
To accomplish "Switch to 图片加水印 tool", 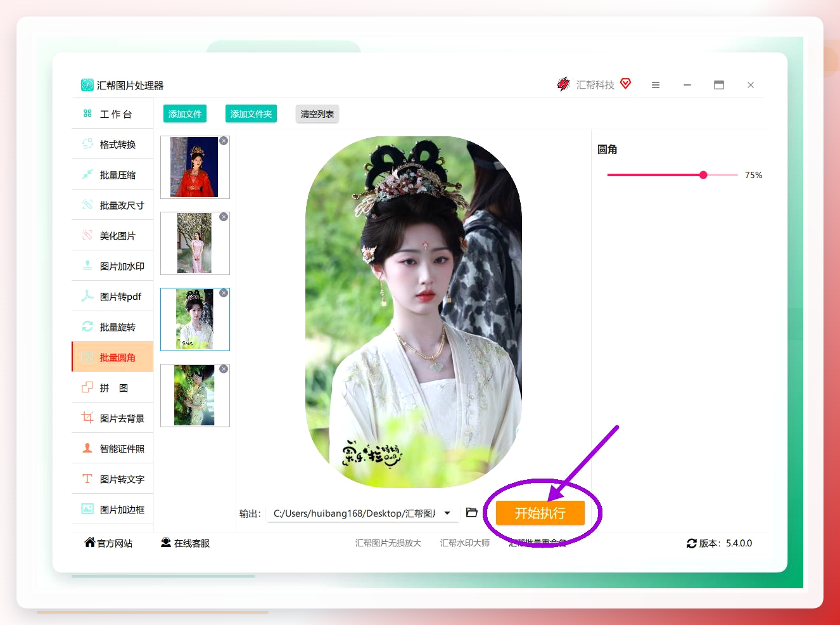I will [x=113, y=266].
